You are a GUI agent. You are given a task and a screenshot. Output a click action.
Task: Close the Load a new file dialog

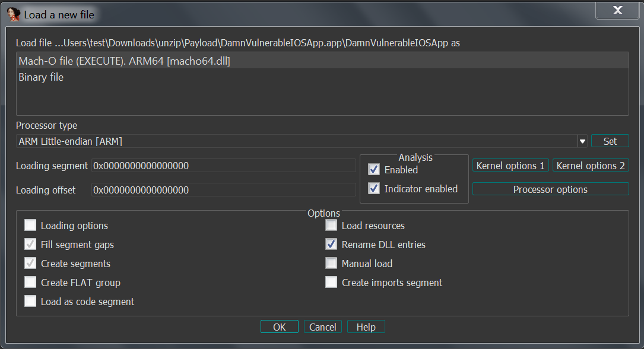pyautogui.click(x=617, y=10)
